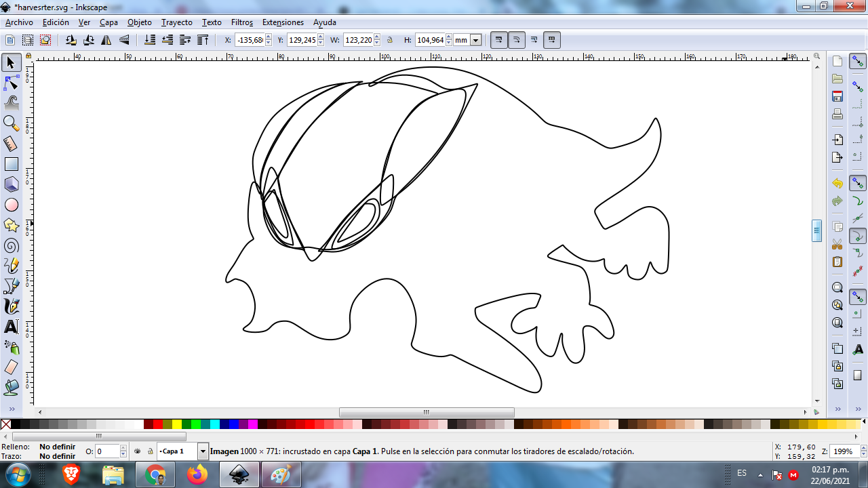Open the Edición menu
The width and height of the screenshot is (868, 488).
pos(56,22)
